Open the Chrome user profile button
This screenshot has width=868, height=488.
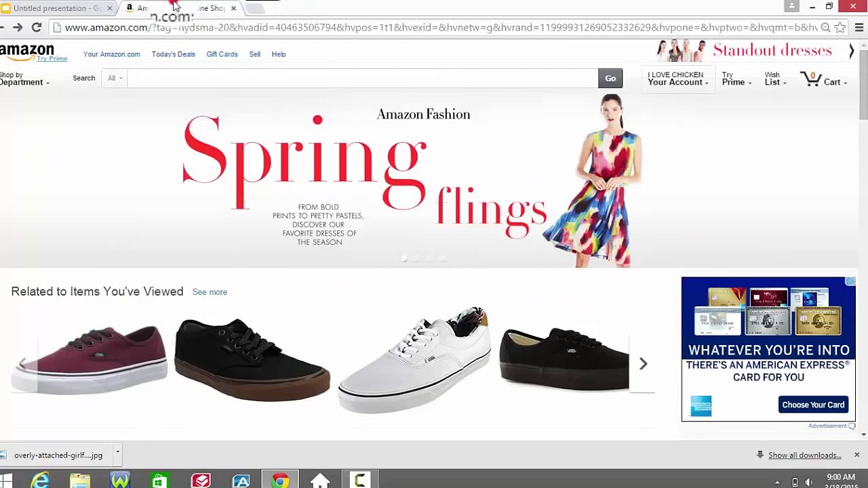(x=791, y=6)
